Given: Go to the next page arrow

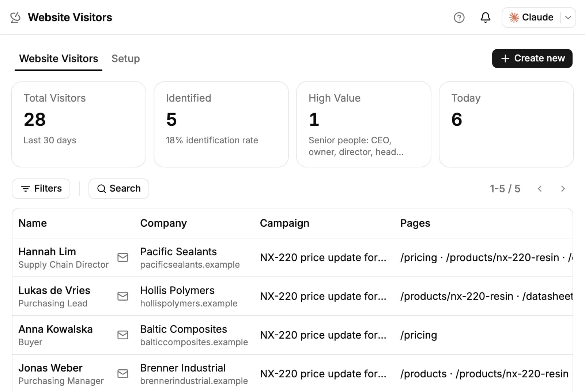Looking at the screenshot, I should tap(563, 189).
